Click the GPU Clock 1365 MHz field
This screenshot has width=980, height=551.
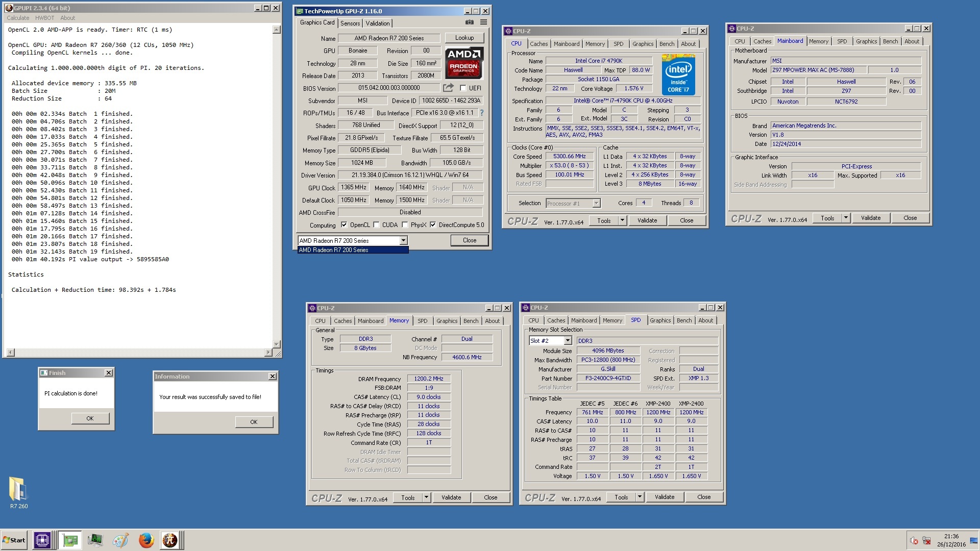pos(354,187)
